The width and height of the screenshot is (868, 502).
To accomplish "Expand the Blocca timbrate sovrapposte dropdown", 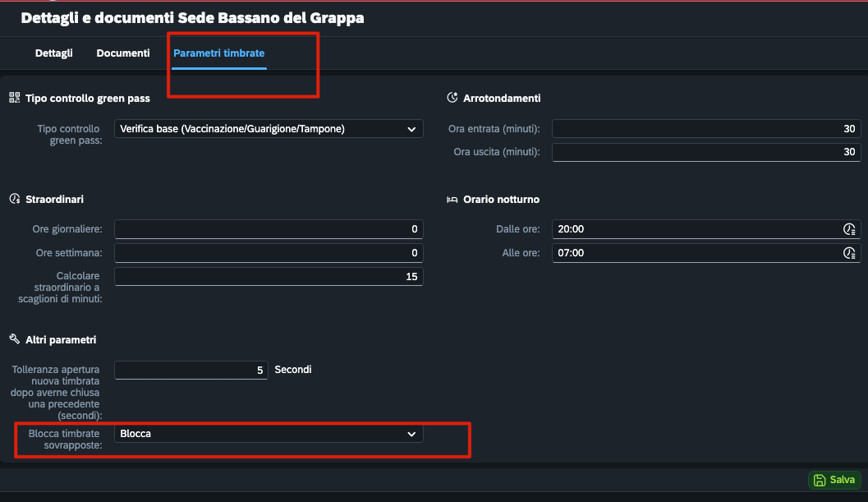I will pyautogui.click(x=411, y=434).
